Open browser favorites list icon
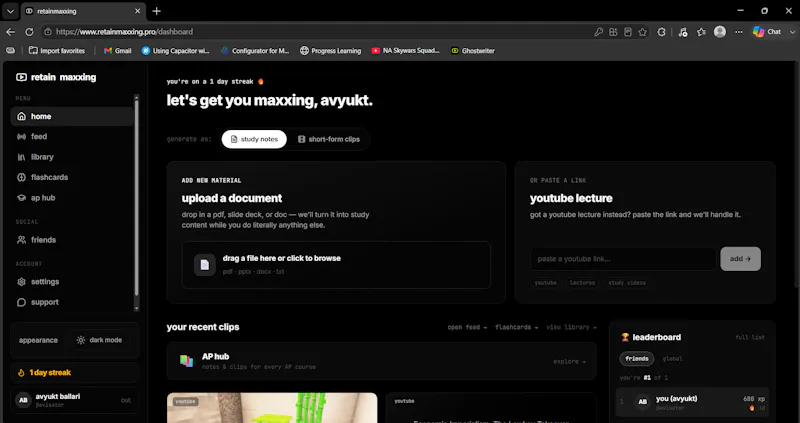This screenshot has width=800, height=423. [702, 32]
